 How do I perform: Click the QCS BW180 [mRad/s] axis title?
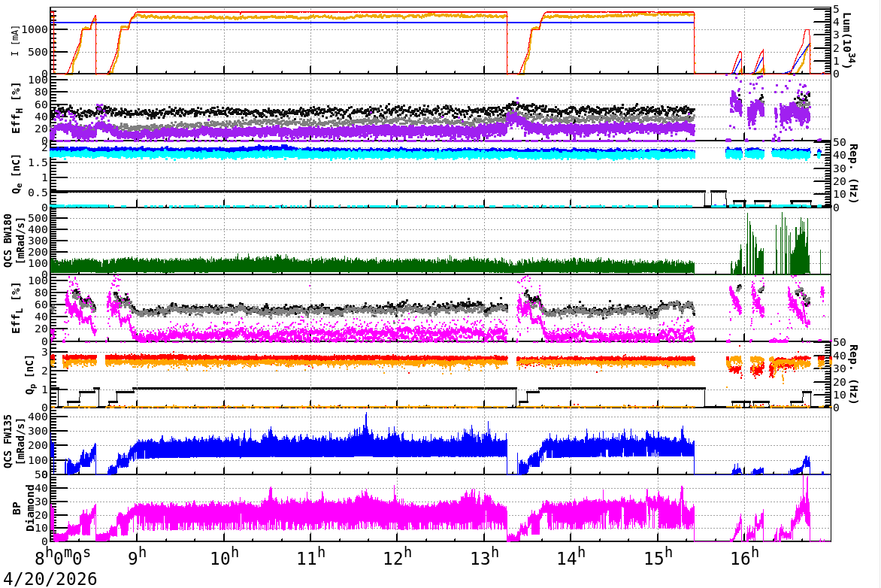point(14,241)
